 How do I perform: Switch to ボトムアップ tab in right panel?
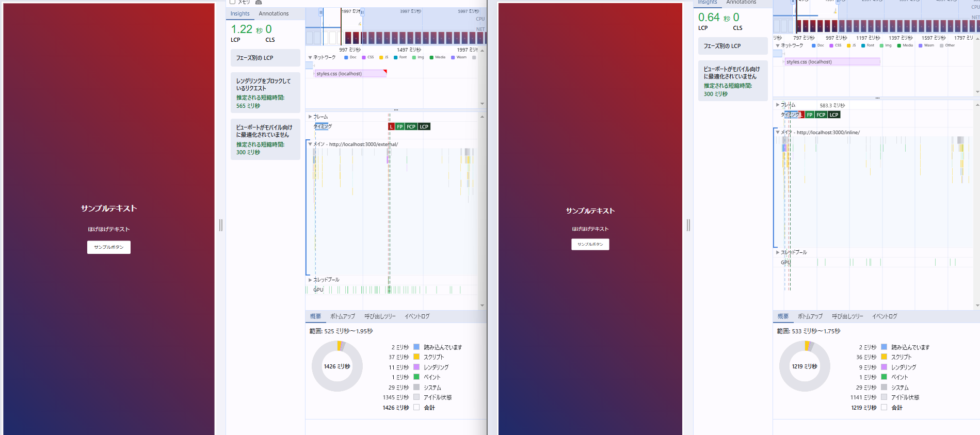click(810, 316)
